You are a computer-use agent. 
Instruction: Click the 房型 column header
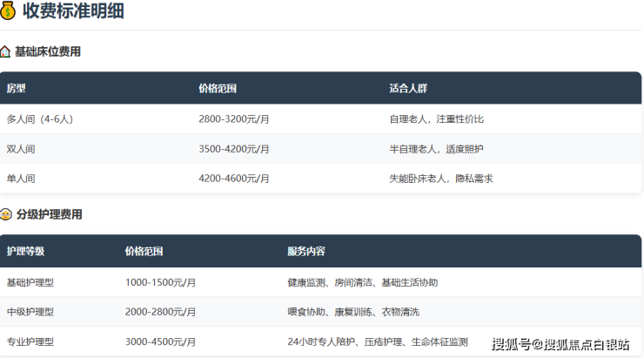17,89
